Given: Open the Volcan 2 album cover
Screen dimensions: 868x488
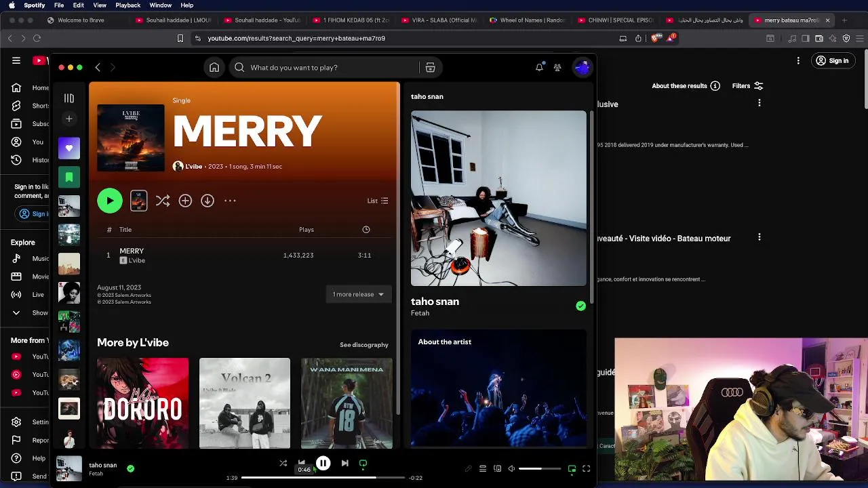Looking at the screenshot, I should 245,403.
